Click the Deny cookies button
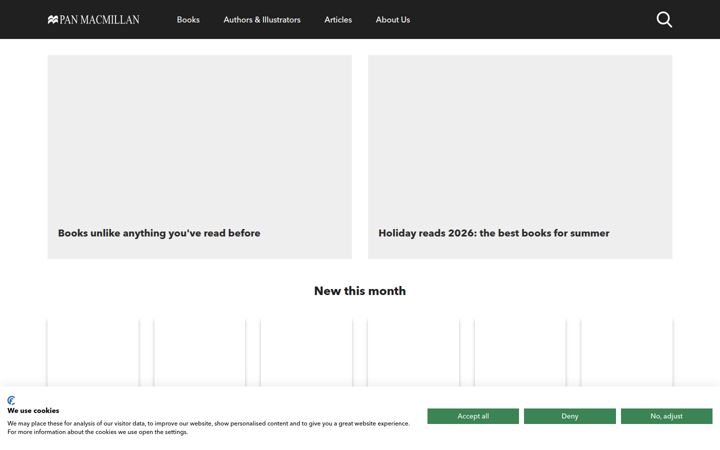The height and width of the screenshot is (450, 720). coord(570,416)
